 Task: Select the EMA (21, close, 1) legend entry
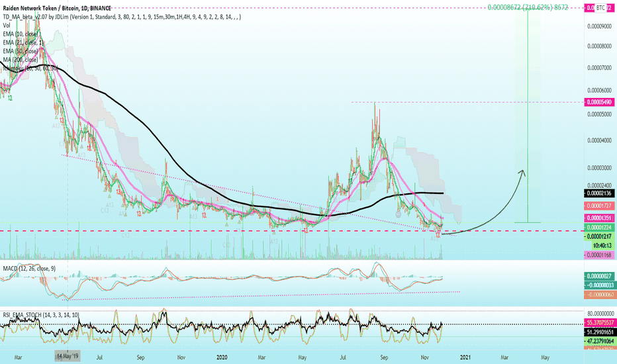pyautogui.click(x=23, y=42)
